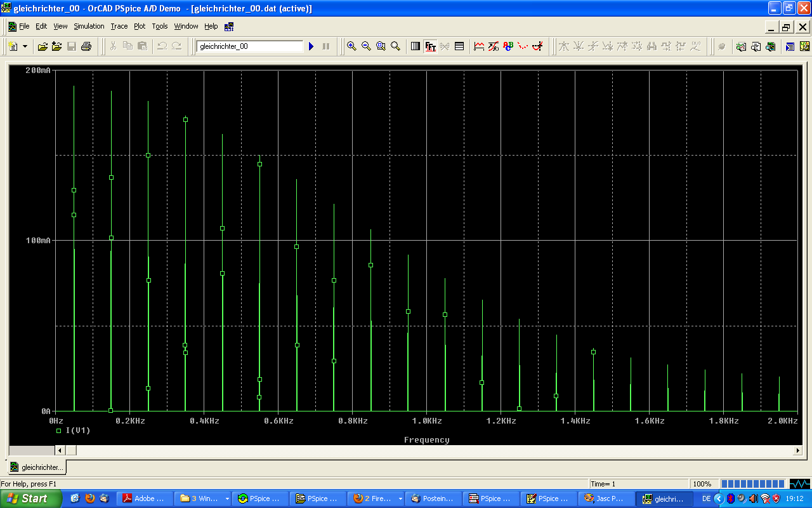Toggle Mark Data Points icon
Viewport: 812px width, 508px height.
[x=523, y=46]
